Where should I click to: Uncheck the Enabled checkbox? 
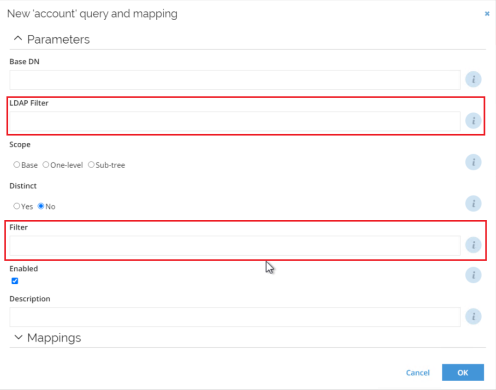pos(15,281)
